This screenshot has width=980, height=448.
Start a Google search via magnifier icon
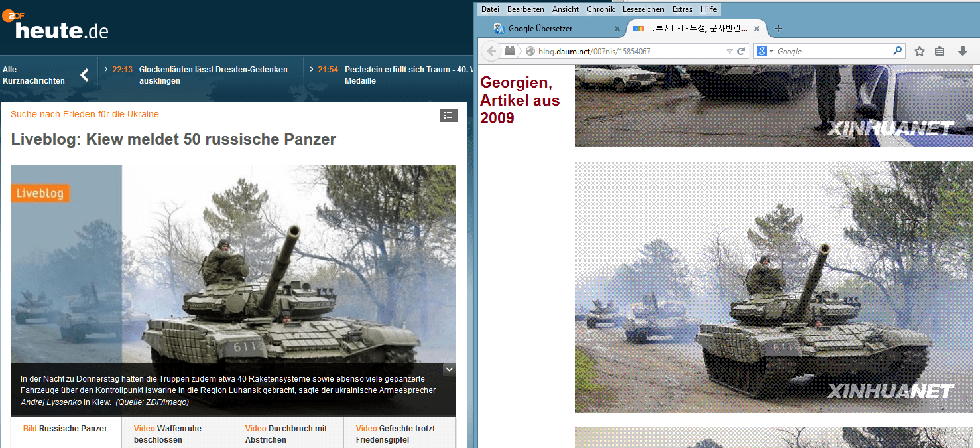pos(897,51)
